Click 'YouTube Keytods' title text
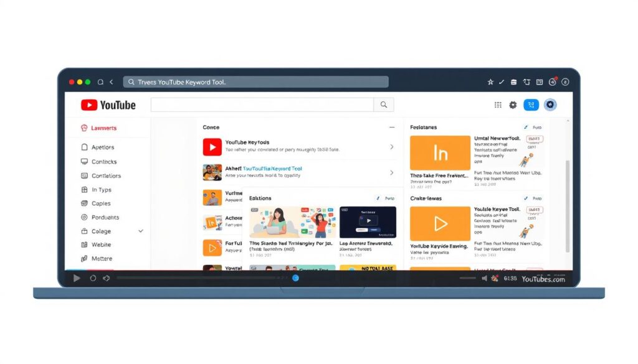638x364 pixels. coord(247,142)
